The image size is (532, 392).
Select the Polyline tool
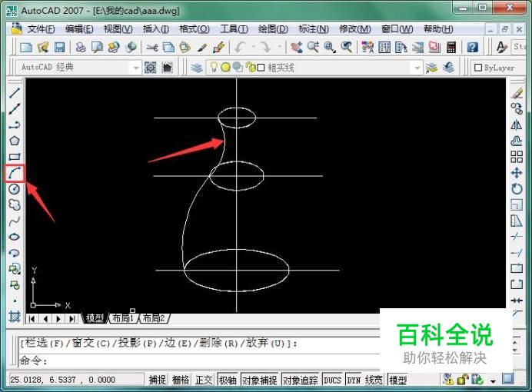click(x=15, y=125)
